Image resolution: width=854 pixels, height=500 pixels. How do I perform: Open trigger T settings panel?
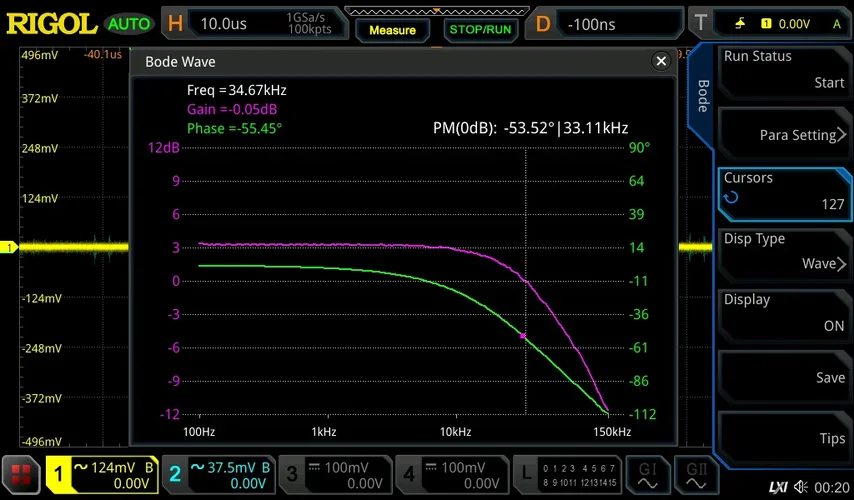tap(769, 23)
